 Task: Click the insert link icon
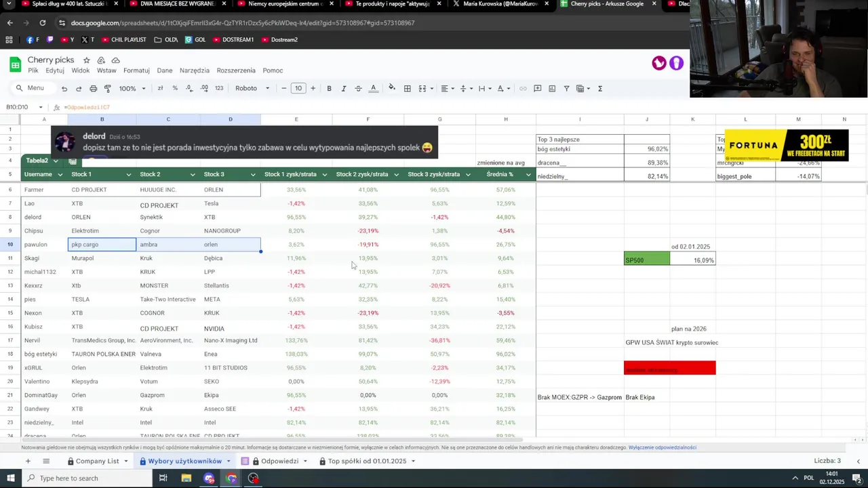[523, 89]
